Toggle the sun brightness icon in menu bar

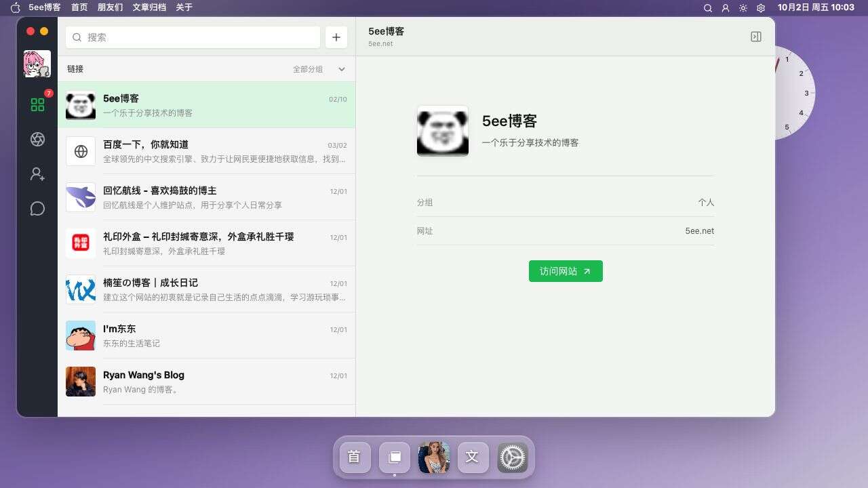[743, 7]
